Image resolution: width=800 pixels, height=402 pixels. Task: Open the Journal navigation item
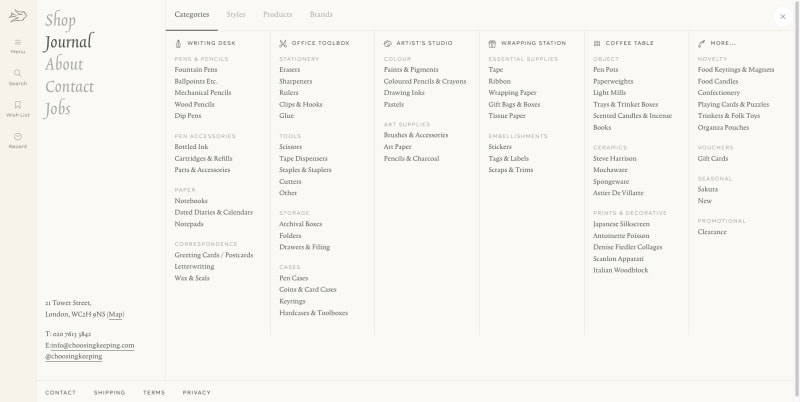click(69, 42)
